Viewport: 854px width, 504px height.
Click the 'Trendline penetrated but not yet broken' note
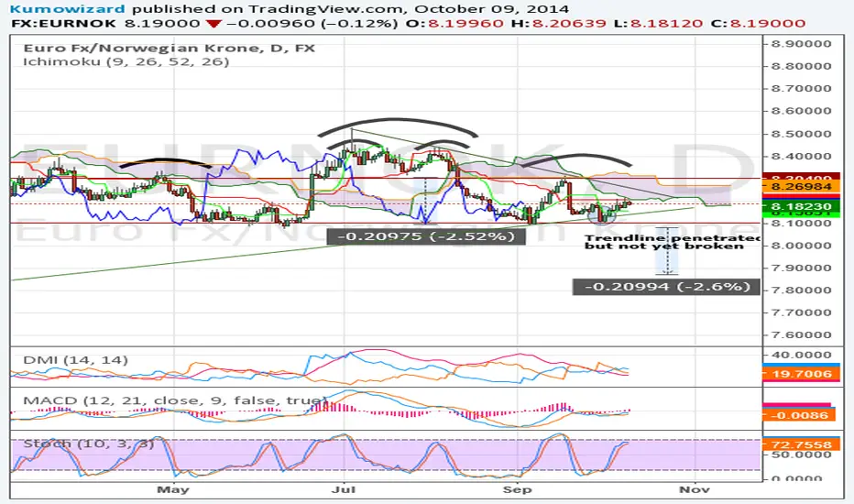click(672, 242)
